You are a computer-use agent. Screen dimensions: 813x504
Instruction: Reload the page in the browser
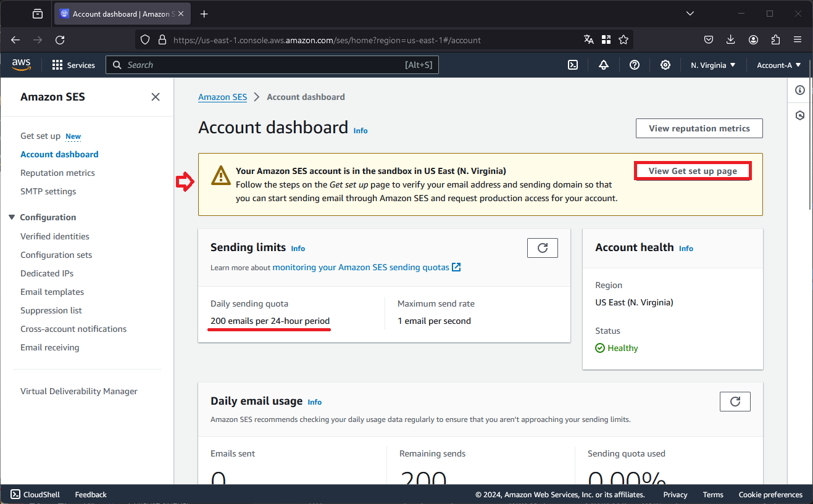(x=60, y=40)
